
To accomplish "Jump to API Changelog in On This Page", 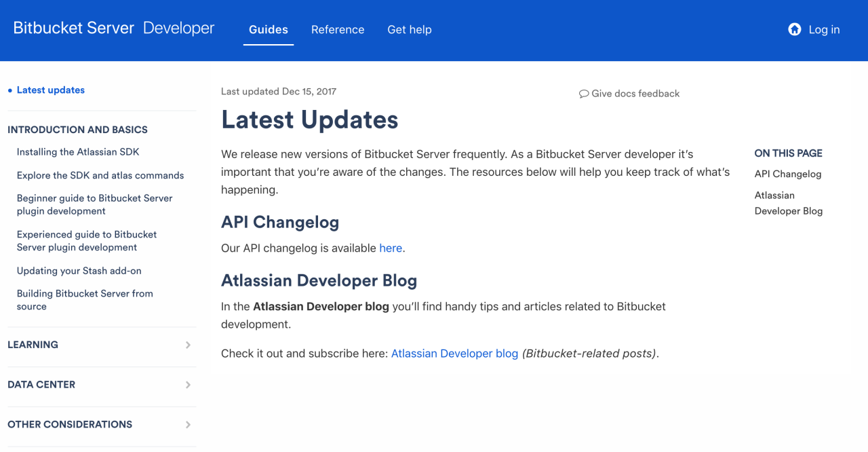I will click(x=787, y=174).
